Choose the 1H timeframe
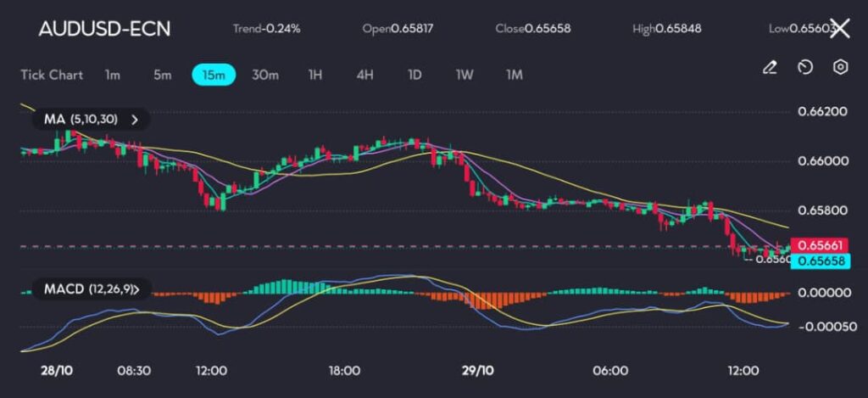The image size is (868, 398). click(315, 75)
